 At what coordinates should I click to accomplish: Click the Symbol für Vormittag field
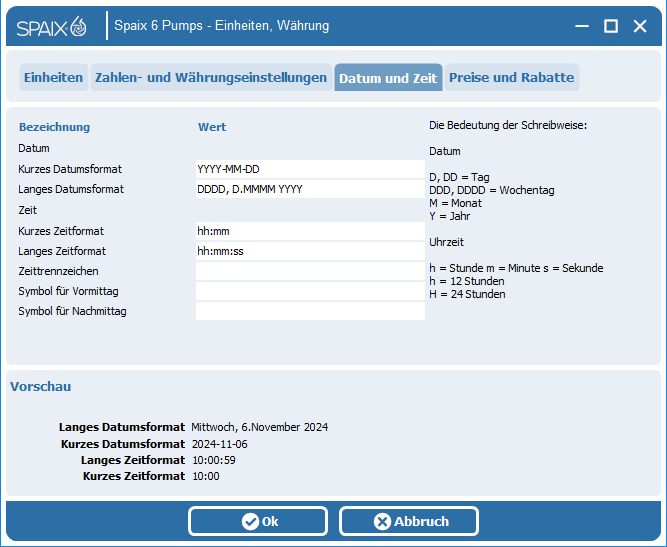[x=310, y=291]
